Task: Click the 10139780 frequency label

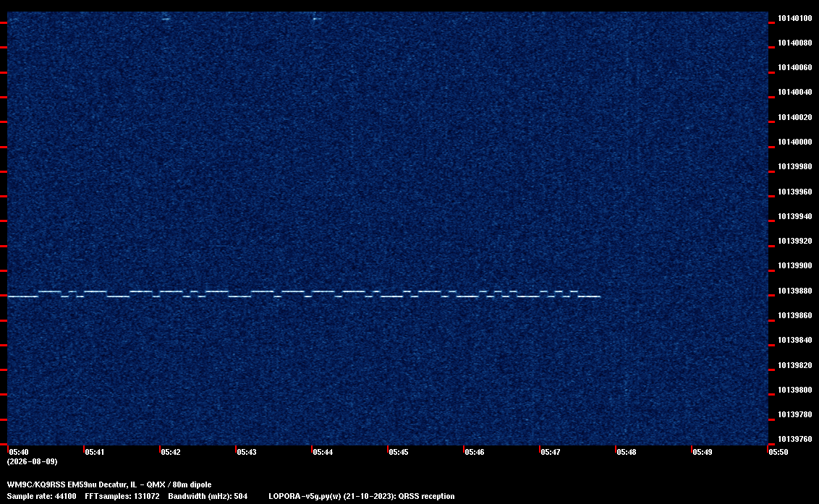Action: (794, 414)
